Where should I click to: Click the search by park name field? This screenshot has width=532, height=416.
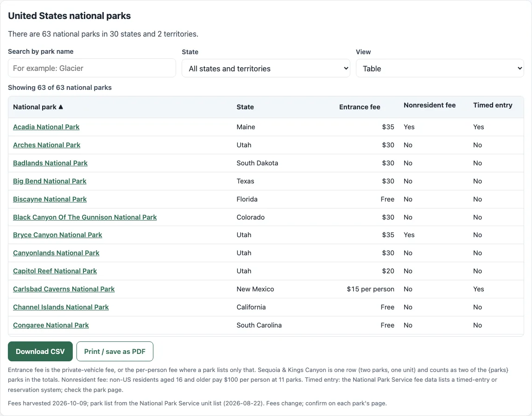[x=92, y=68]
